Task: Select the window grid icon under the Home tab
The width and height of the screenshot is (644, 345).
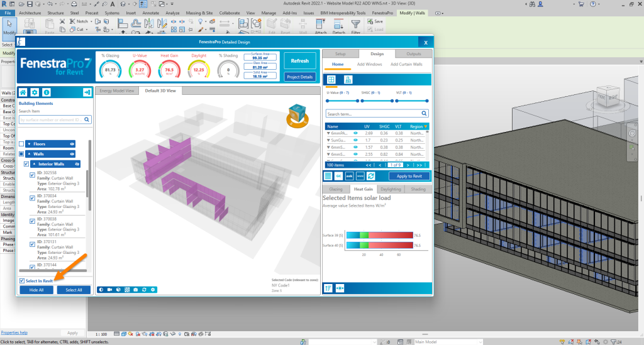Action: click(331, 80)
